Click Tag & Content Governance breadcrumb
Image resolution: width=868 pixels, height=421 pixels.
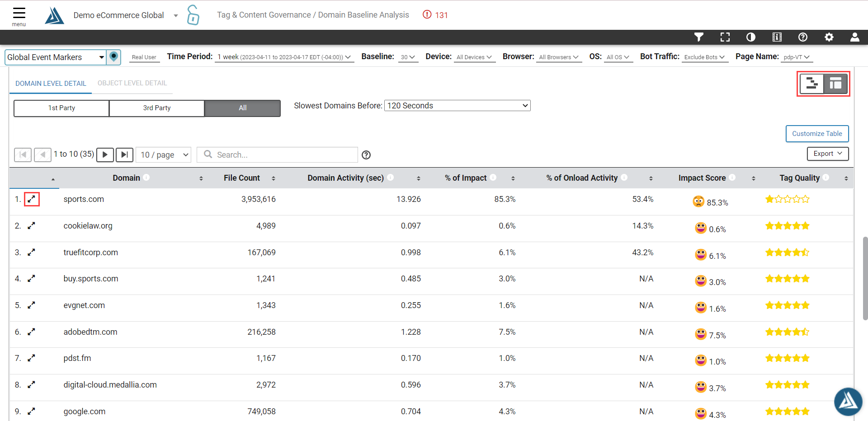pyautogui.click(x=264, y=15)
